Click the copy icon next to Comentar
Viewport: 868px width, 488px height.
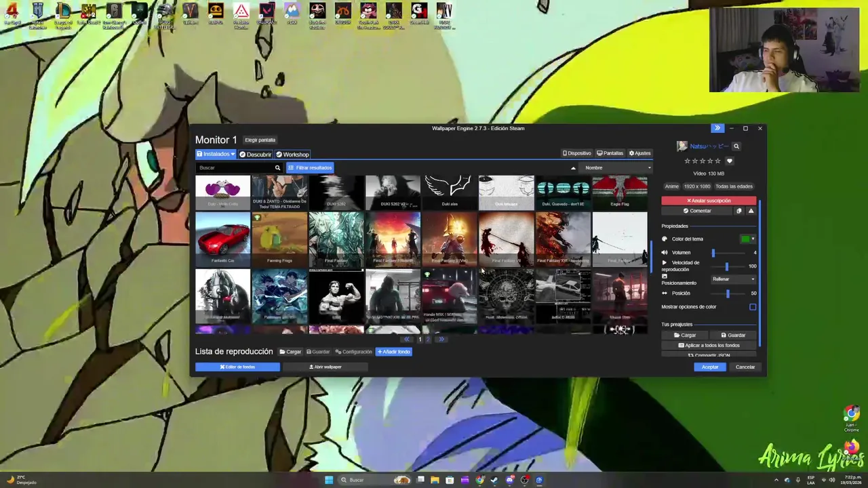pyautogui.click(x=739, y=211)
